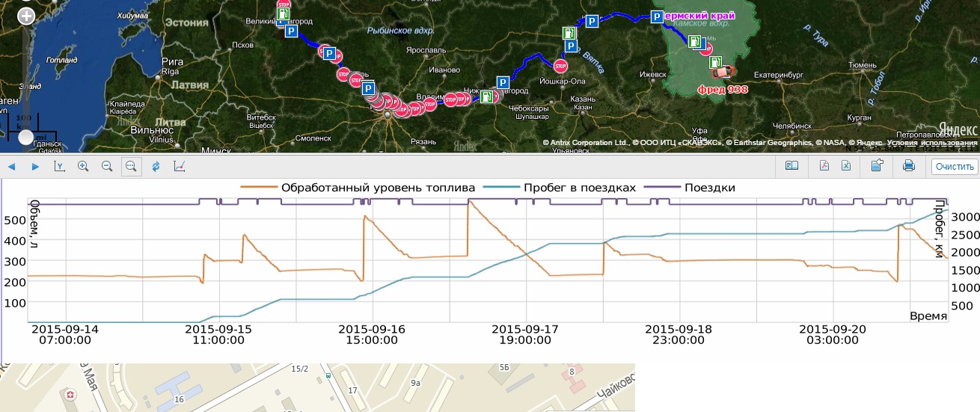Click the plus zoom button on map
Viewport: 980px width, 412px height.
coord(26,16)
